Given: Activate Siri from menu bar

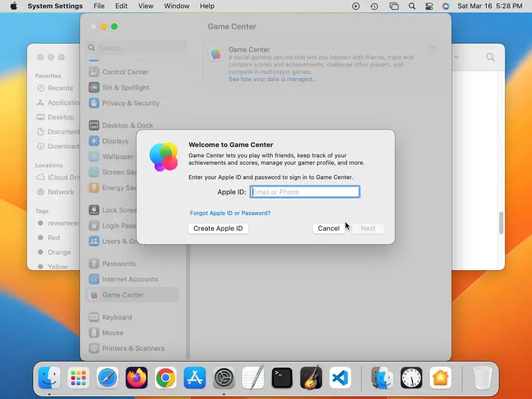Looking at the screenshot, I should tap(446, 6).
